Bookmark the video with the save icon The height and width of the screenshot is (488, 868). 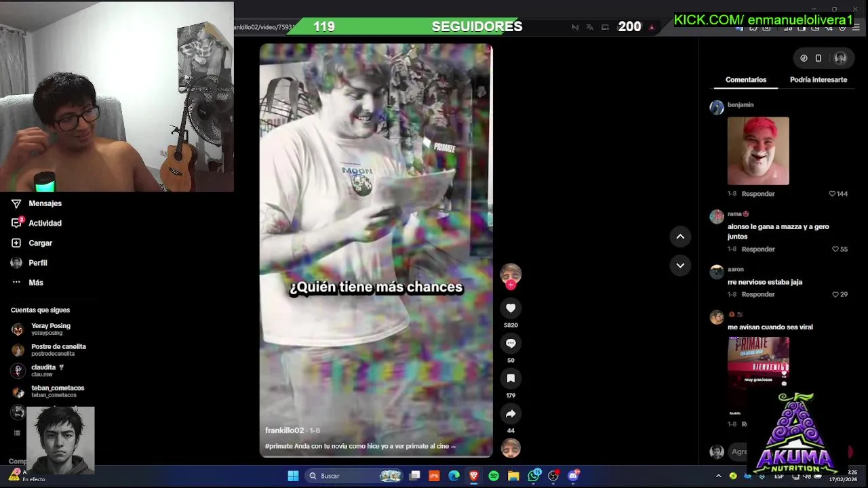pos(511,379)
